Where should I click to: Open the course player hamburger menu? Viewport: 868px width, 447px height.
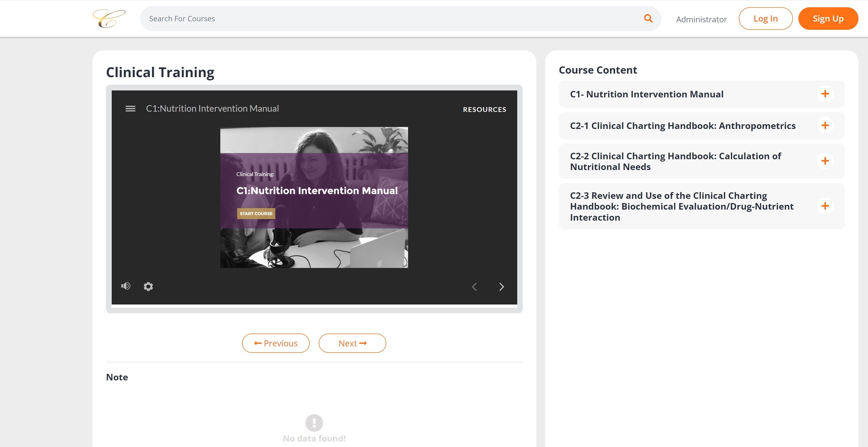click(x=130, y=108)
